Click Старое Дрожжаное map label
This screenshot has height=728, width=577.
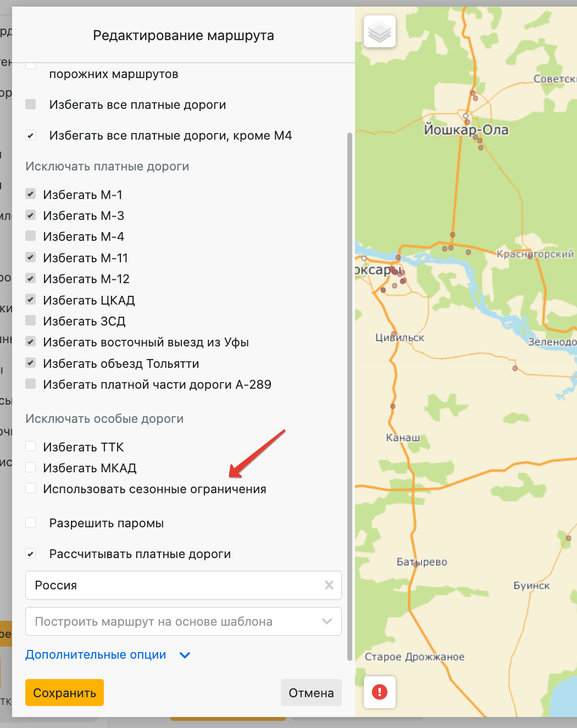click(415, 657)
